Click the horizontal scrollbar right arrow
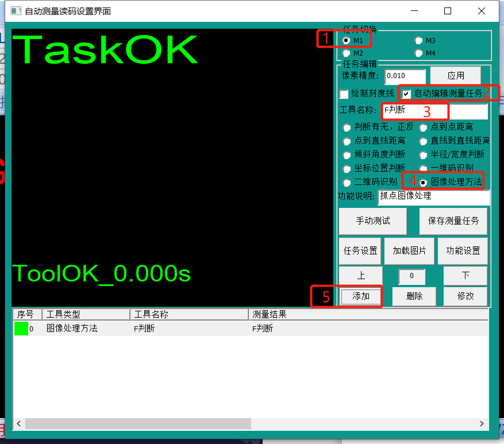 coord(482,424)
